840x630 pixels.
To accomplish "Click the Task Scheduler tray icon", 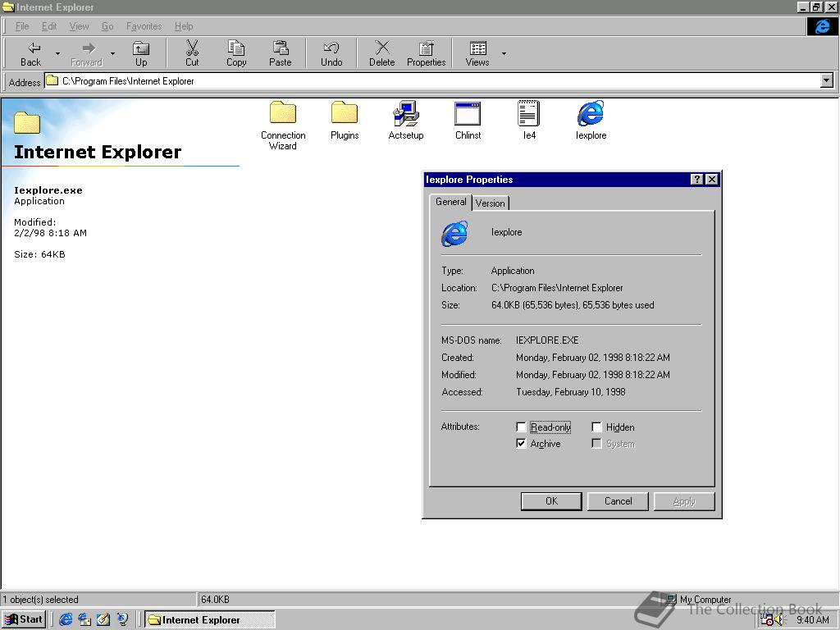I will pyautogui.click(x=767, y=620).
